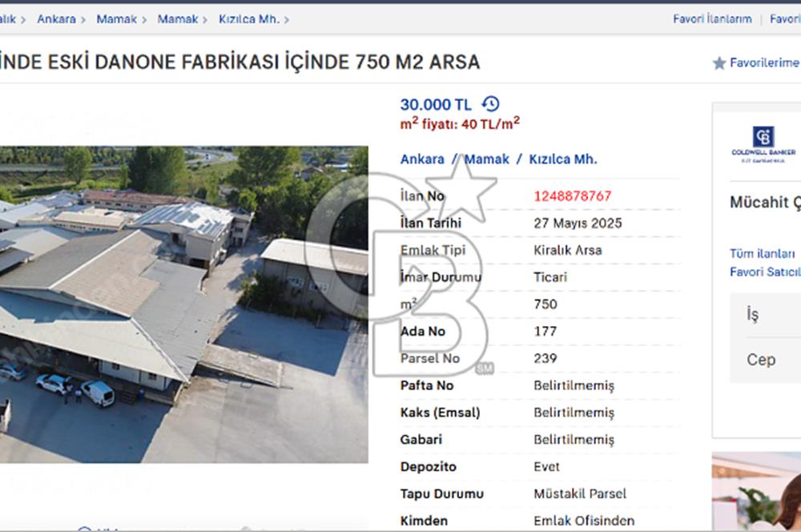Show the Cep phone row
801x532 pixels.
[x=765, y=360]
